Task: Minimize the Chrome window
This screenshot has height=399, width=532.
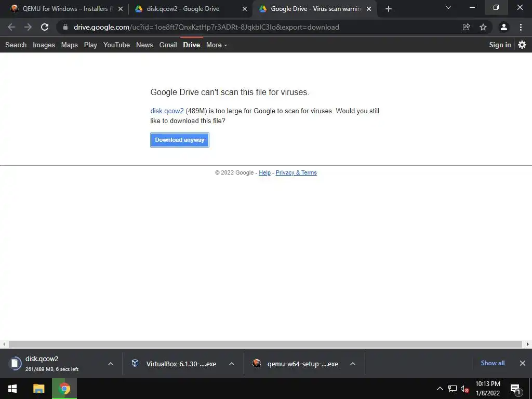Action: coord(472,7)
